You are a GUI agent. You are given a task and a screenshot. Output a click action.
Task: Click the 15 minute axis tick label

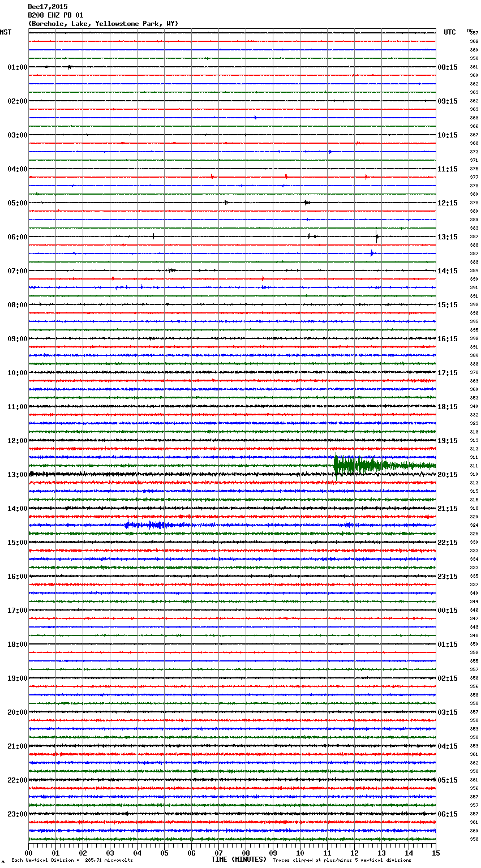click(x=436, y=853)
